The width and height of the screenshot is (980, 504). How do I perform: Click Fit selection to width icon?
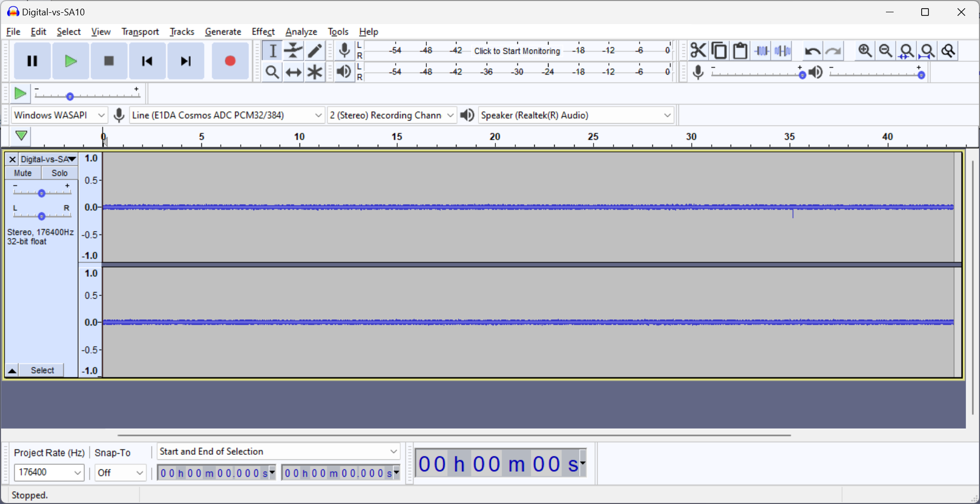[x=907, y=51]
